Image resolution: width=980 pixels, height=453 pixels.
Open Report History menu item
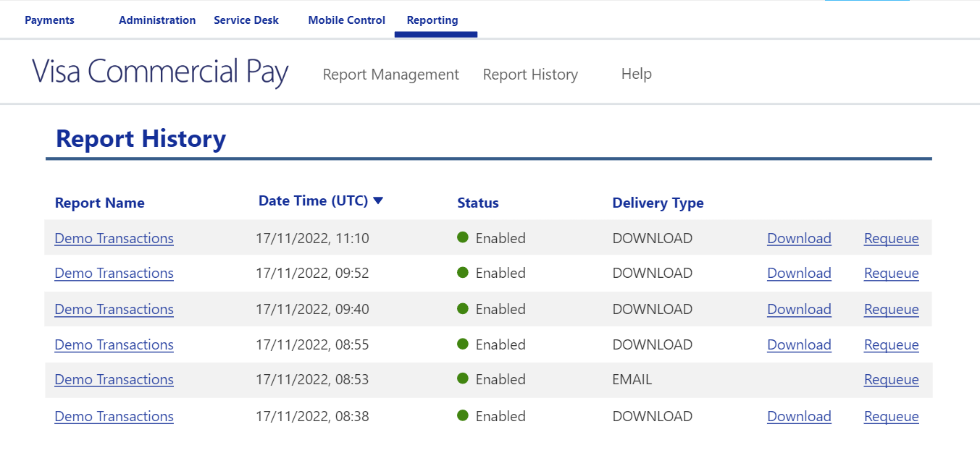[x=530, y=75]
